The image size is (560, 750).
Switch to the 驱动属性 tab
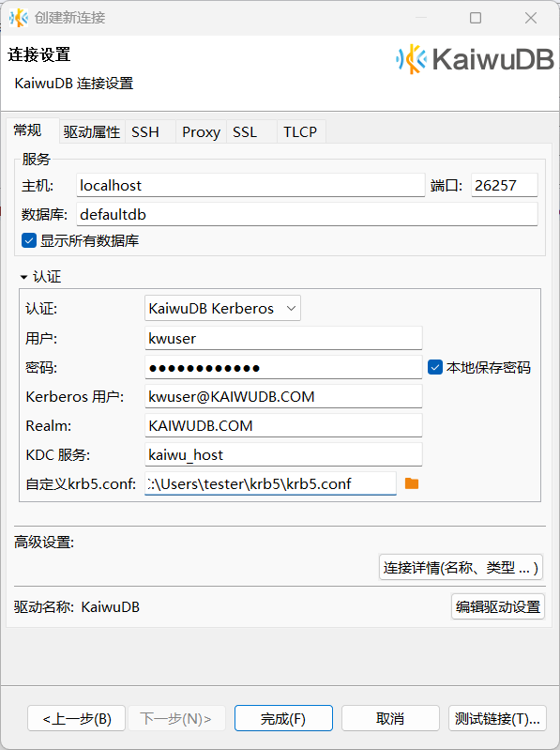[x=92, y=132]
